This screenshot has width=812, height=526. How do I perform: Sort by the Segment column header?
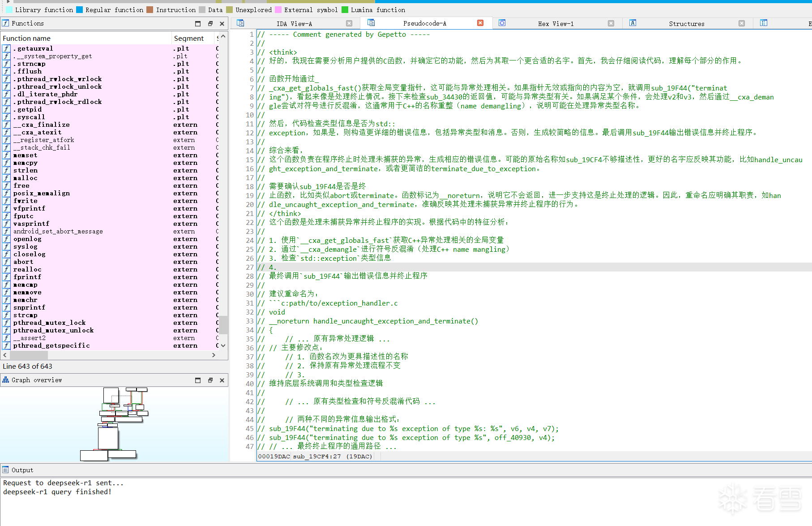[x=193, y=38]
